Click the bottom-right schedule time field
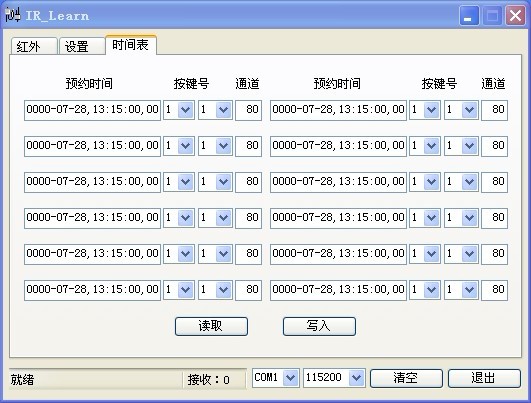531x403 pixels. coord(338,290)
